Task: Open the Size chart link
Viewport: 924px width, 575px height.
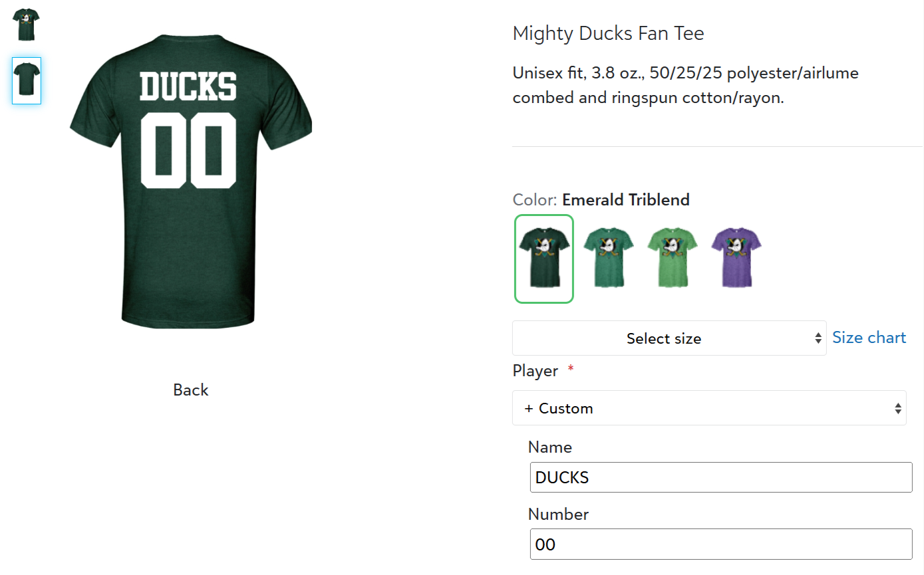Action: point(869,338)
